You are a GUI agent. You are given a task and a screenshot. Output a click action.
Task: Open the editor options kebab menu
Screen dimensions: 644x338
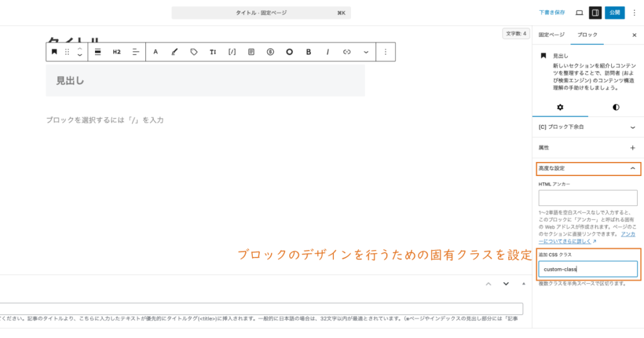coord(634,13)
